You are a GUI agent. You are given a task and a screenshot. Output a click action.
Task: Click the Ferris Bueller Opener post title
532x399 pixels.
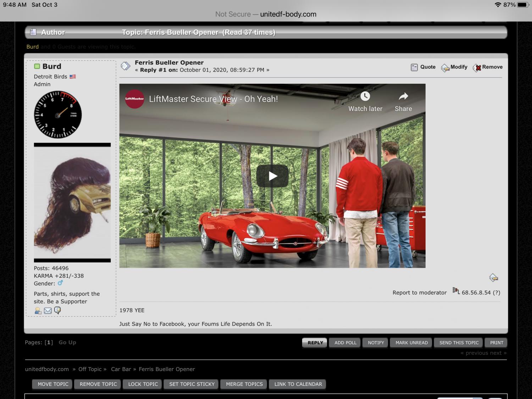(169, 62)
